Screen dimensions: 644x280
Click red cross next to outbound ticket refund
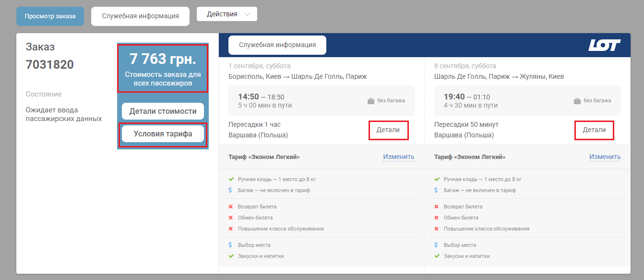231,207
